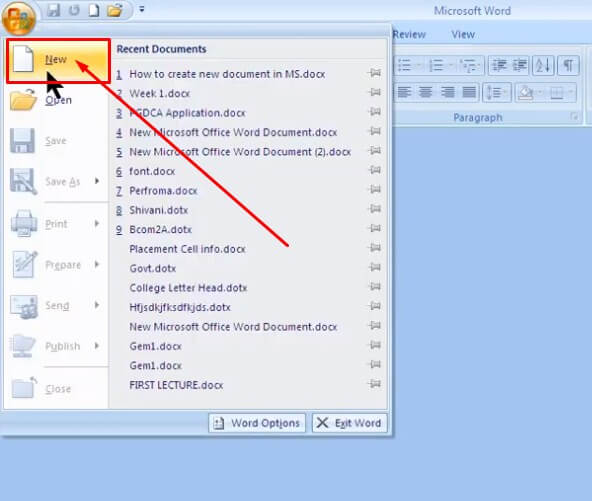Screen dimensions: 592x501
Task: Pin Shivani.dotx to recent list
Action: [375, 209]
